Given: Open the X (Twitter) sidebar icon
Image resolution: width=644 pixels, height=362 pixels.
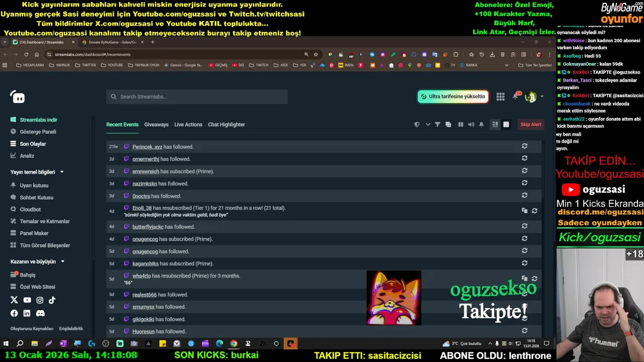Looking at the screenshot, I should (14, 300).
